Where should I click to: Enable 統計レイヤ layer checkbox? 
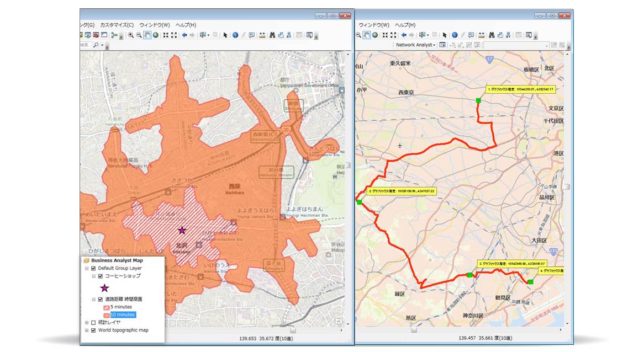pos(93,322)
